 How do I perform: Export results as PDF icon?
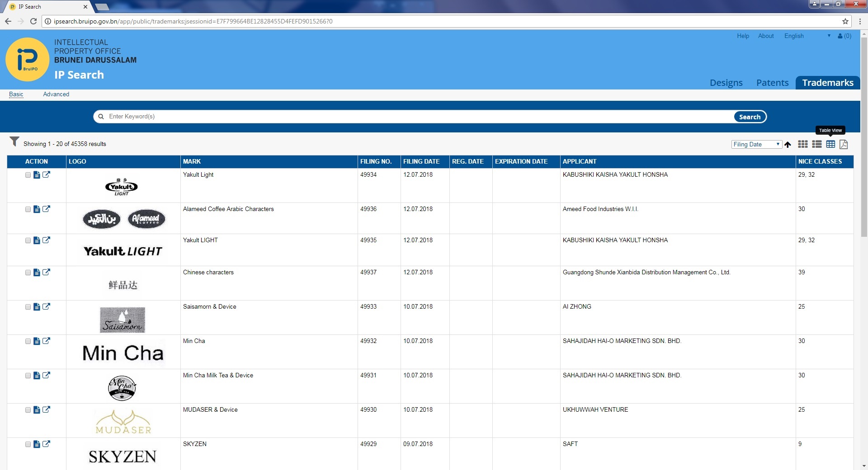coord(844,144)
